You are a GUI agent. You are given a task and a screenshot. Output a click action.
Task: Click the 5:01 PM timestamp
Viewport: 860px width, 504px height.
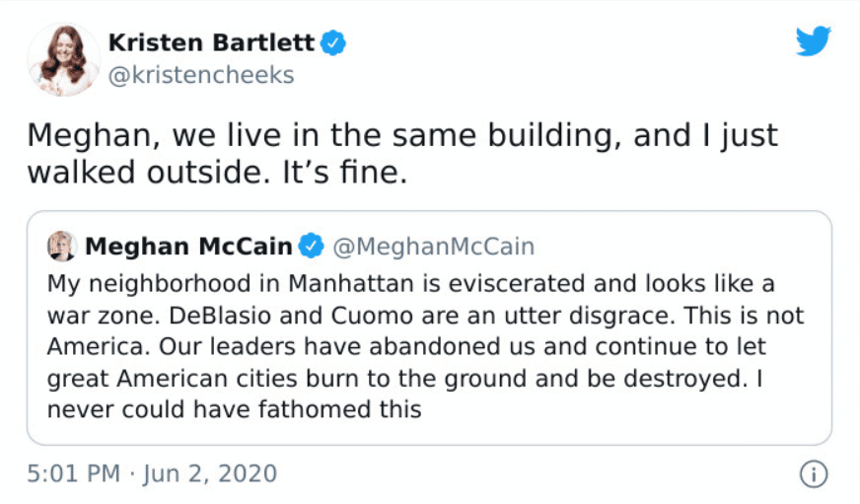(x=74, y=473)
